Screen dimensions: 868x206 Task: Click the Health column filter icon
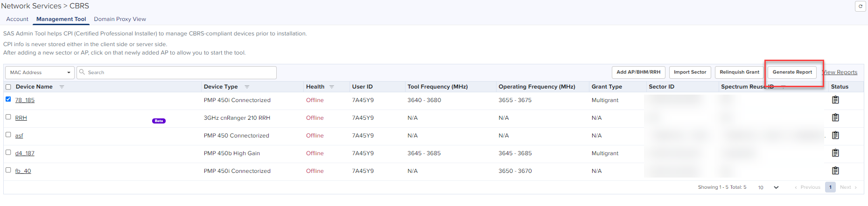click(x=332, y=87)
